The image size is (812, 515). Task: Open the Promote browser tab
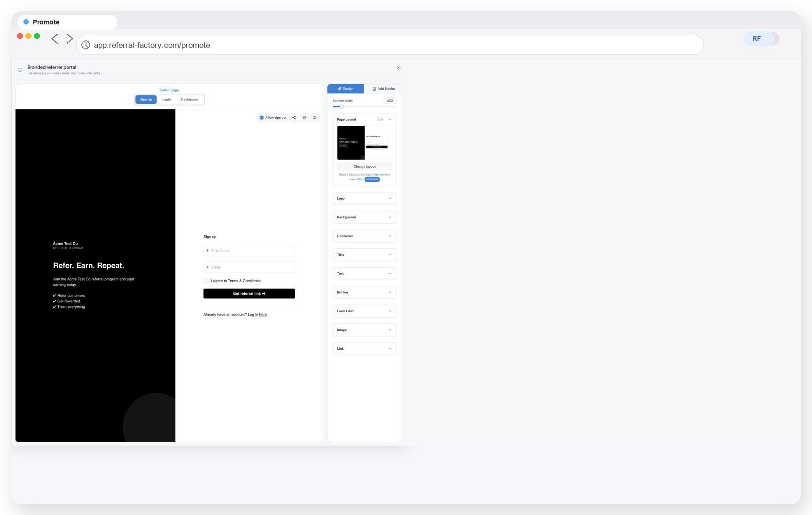coord(67,22)
